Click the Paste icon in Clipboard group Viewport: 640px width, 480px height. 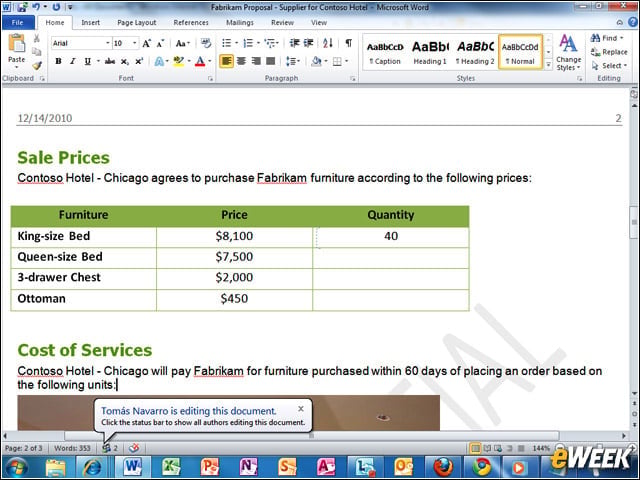coord(17,44)
